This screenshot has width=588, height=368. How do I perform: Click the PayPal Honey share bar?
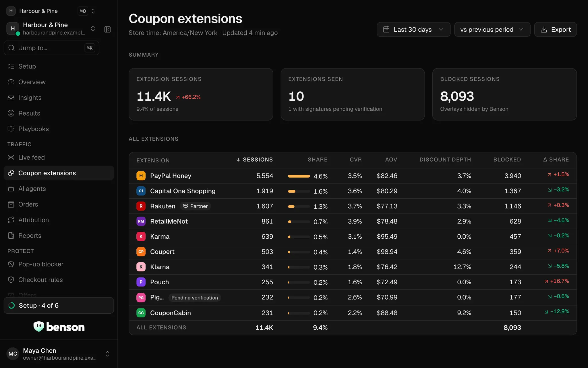[299, 176]
